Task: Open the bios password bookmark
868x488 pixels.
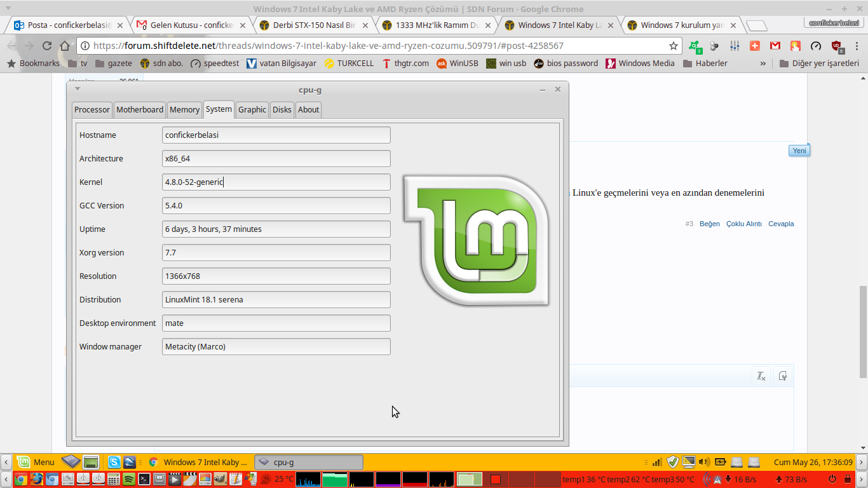Action: (x=566, y=63)
